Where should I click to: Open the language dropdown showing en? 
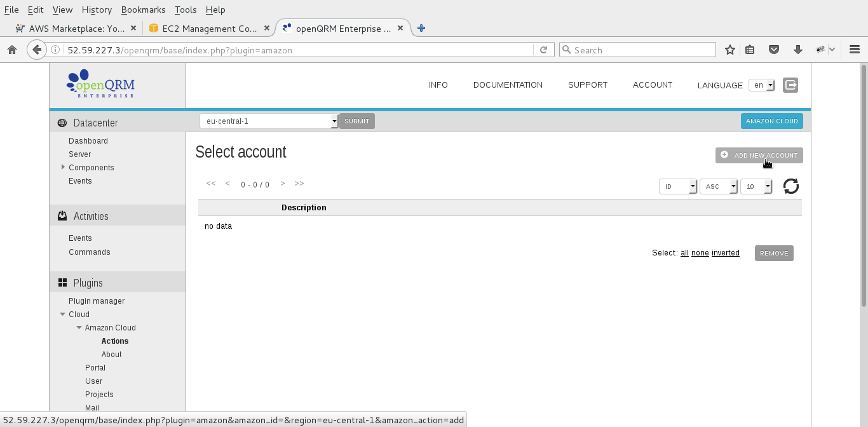click(x=762, y=85)
